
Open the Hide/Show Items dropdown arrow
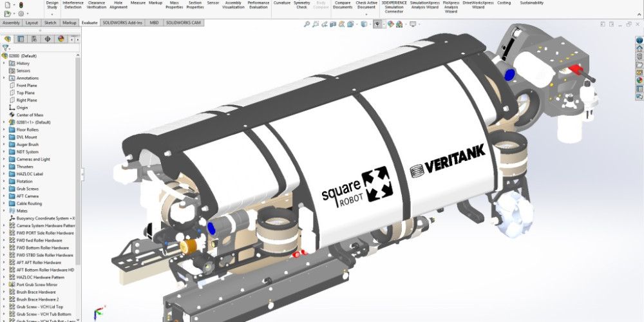(x=383, y=24)
